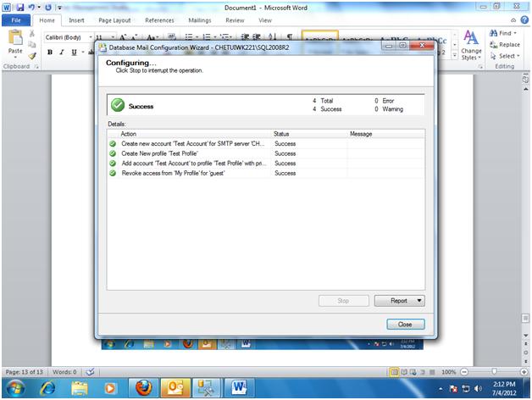532x400 pixels.
Task: Switch to the Review tab
Action: tap(235, 20)
